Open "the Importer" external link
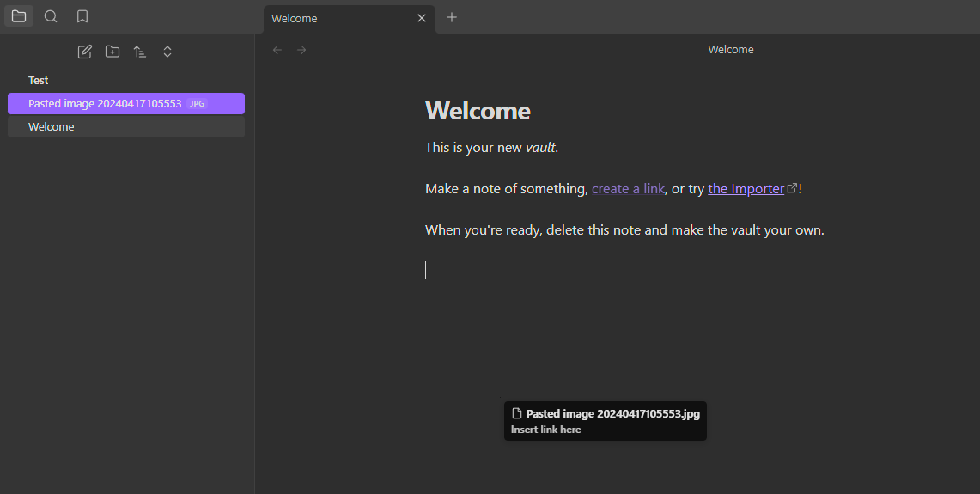Image resolution: width=980 pixels, height=494 pixels. tap(746, 189)
